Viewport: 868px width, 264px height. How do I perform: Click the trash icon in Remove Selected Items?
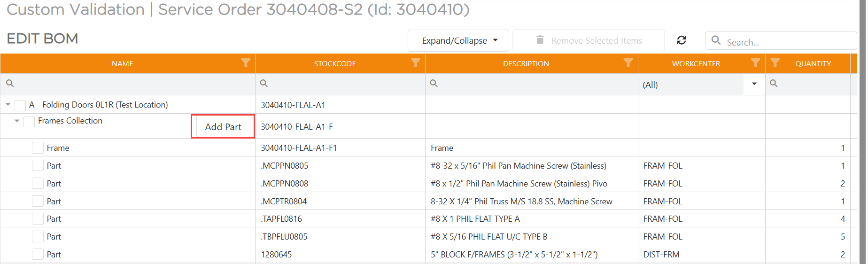pyautogui.click(x=540, y=40)
